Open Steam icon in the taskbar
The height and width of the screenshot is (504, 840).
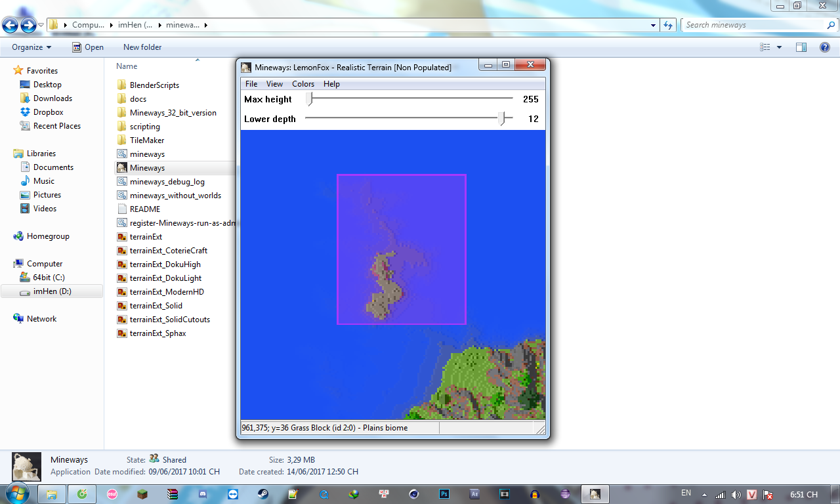pos(262,494)
